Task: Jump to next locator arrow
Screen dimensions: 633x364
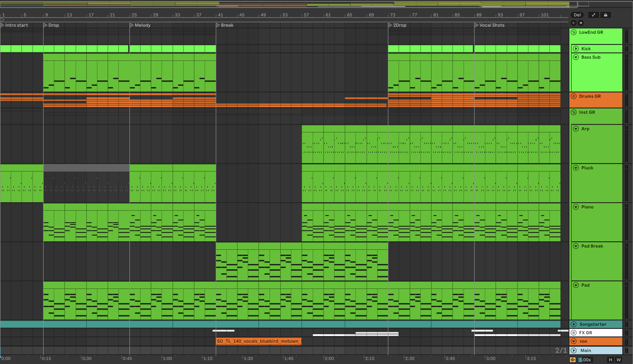Action: pyautogui.click(x=581, y=23)
